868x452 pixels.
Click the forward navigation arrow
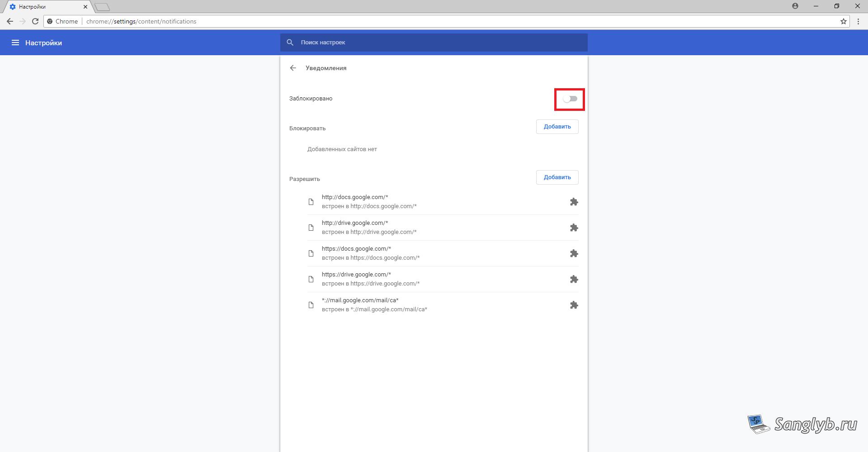22,21
